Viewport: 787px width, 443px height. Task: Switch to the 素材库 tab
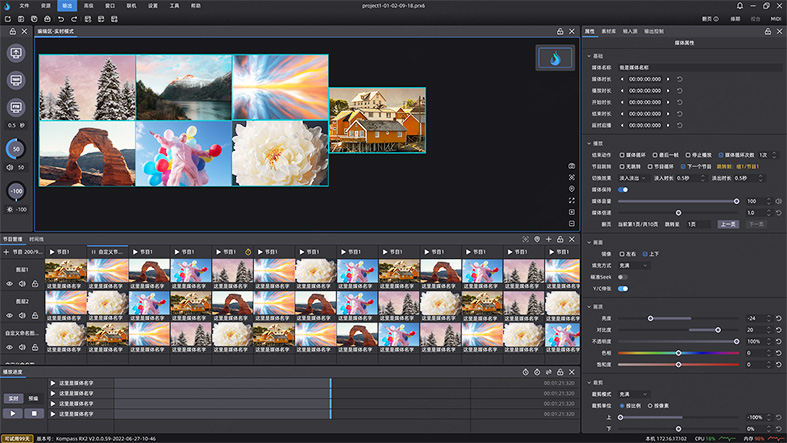[609, 32]
